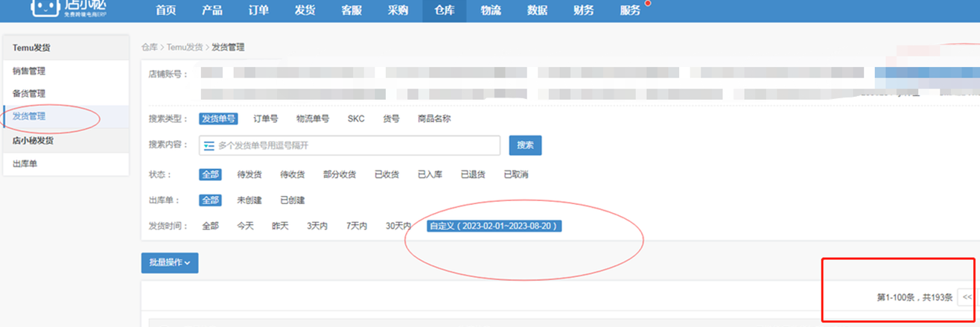Select 已创建 for 出库单 filter
The height and width of the screenshot is (327, 980).
tap(293, 200)
